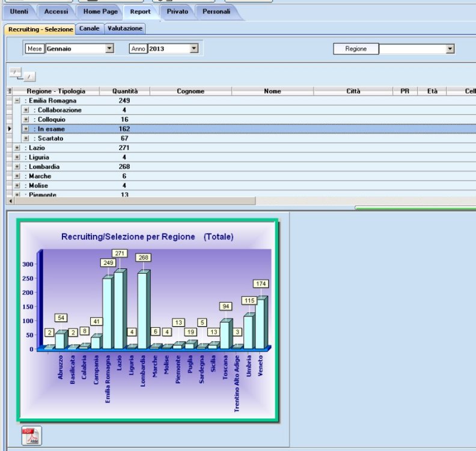Click the expand-all tree levels icon

pyautogui.click(x=15, y=72)
